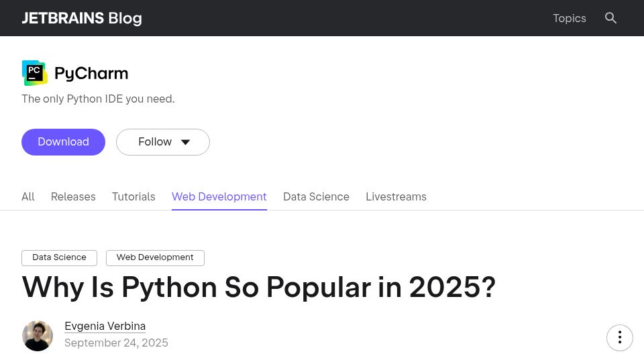
Task: Expand the Follow dropdown
Action: click(x=163, y=142)
